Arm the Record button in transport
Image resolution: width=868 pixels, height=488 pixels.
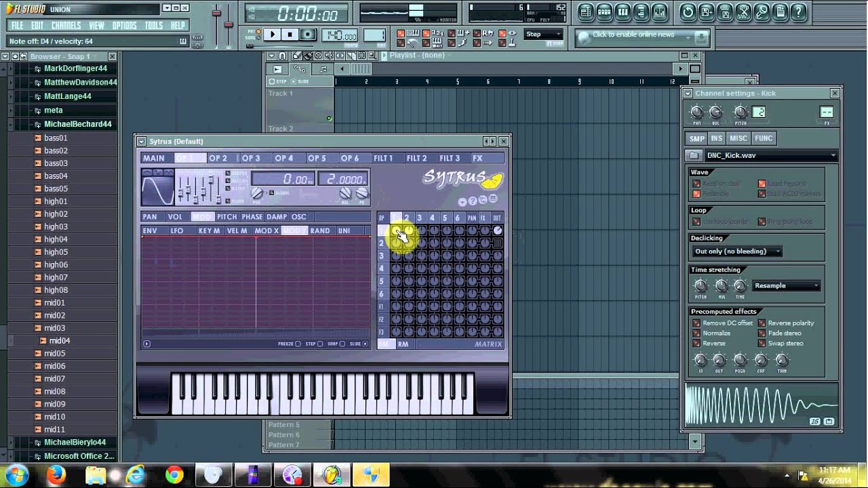308,35
